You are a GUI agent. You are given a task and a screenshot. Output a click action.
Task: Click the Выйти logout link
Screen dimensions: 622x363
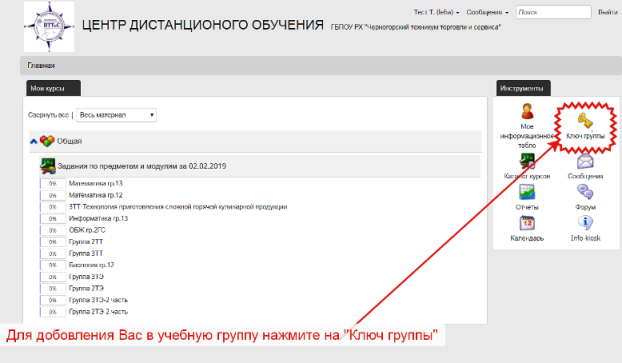click(x=608, y=12)
